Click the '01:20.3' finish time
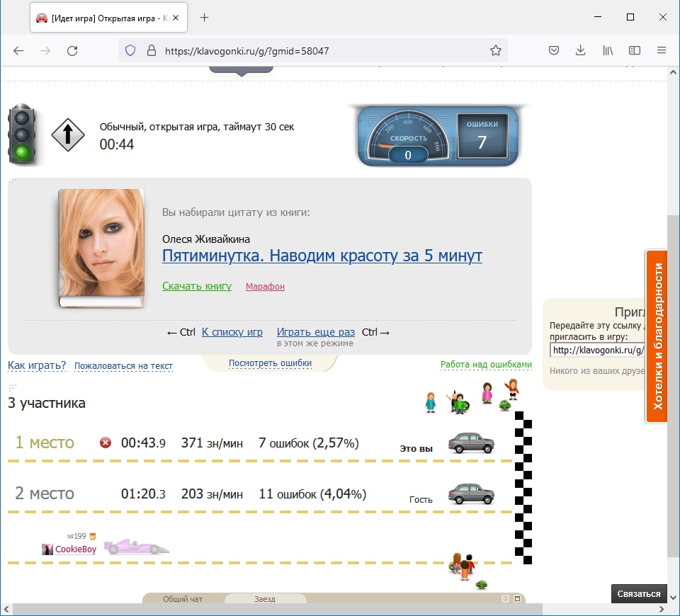 click(143, 494)
